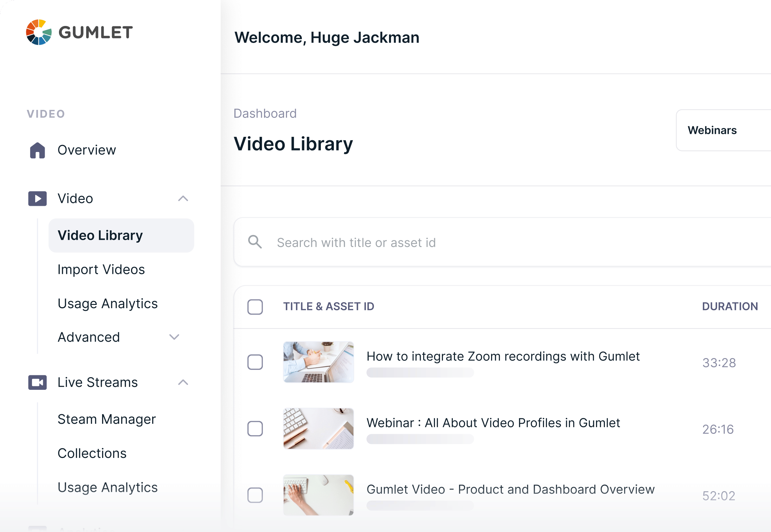The width and height of the screenshot is (771, 532).
Task: Click the Video play icon in sidebar
Action: 37,198
